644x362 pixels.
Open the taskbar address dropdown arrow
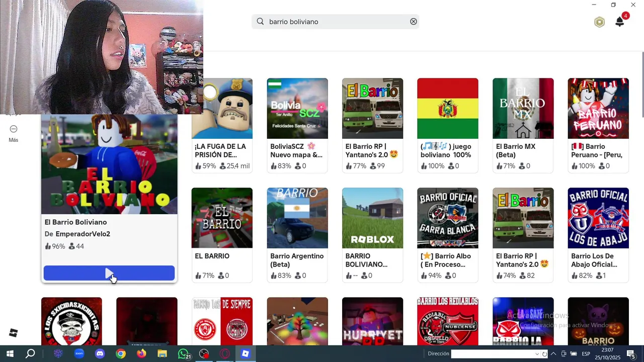coord(537,354)
